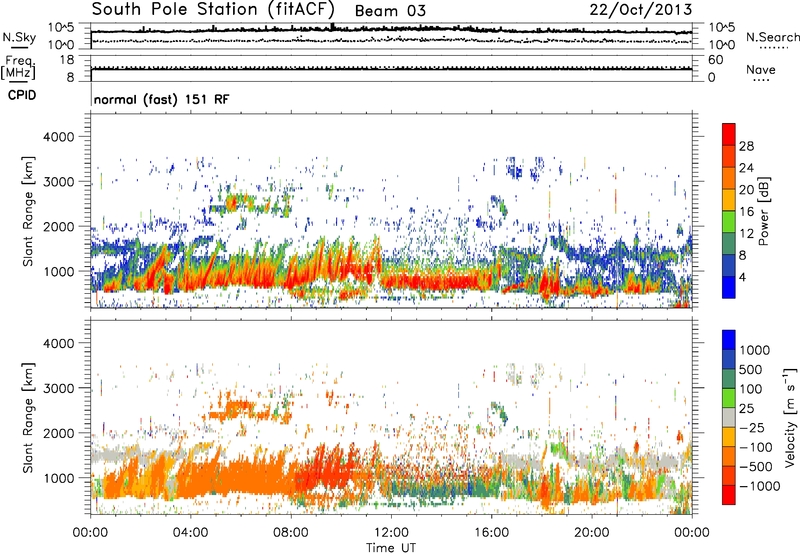Select the gray -25 to 25 Velocity color bar segment
This screenshot has height=554, width=800.
[x=729, y=418]
